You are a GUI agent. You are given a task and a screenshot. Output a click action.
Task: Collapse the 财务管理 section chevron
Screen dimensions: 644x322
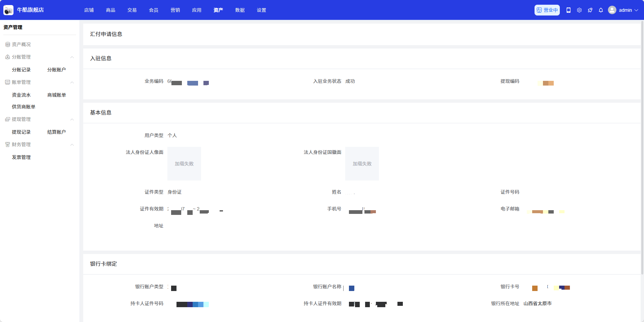tap(72, 145)
